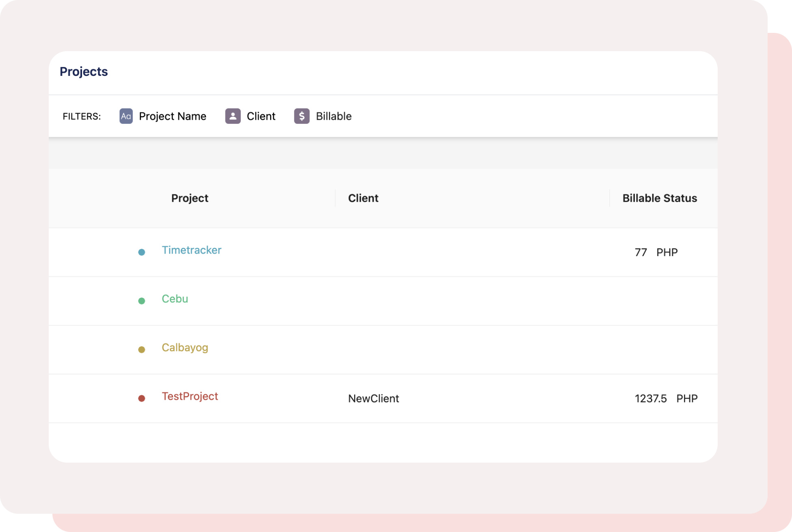Image resolution: width=792 pixels, height=532 pixels.
Task: Open the Calbayog project link
Action: 185,347
